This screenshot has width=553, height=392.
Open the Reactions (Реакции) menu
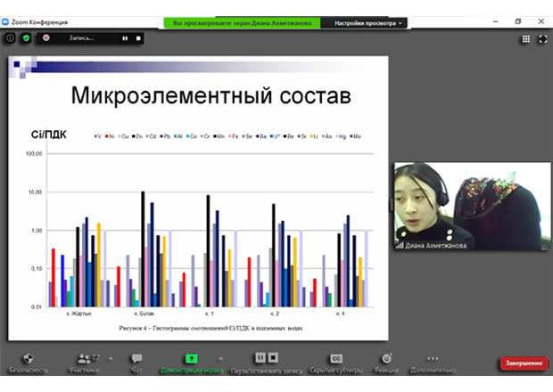(x=386, y=358)
